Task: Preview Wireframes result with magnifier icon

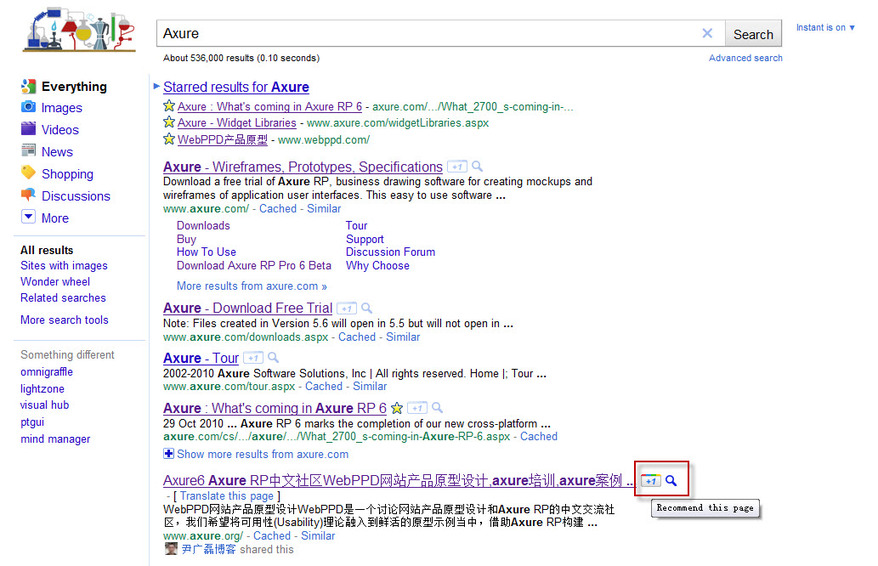Action: coord(477,166)
